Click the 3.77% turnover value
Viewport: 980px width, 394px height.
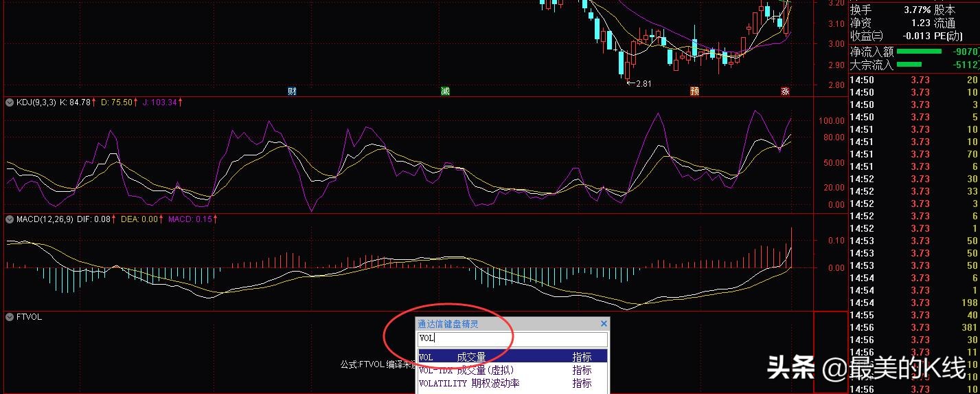coord(917,10)
